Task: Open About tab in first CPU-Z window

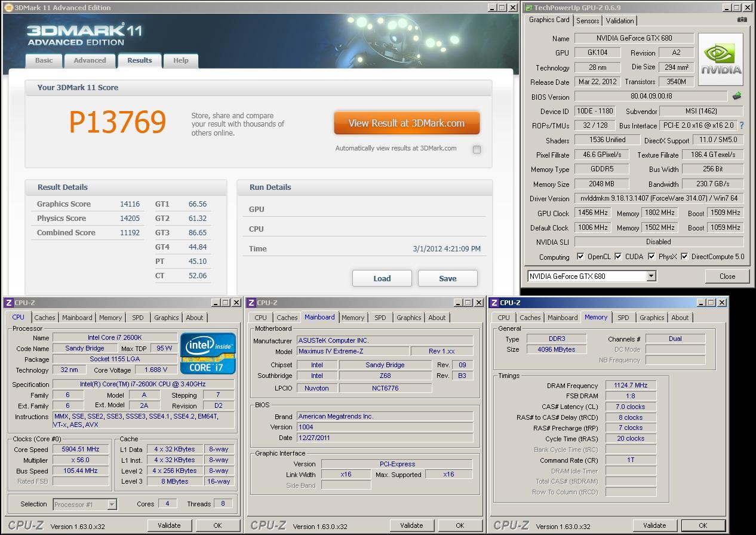Action: [195, 318]
